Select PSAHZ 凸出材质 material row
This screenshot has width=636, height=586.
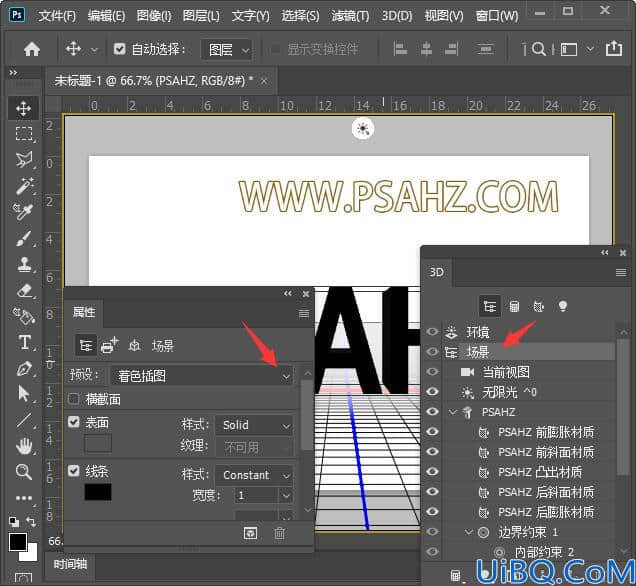(x=529, y=472)
